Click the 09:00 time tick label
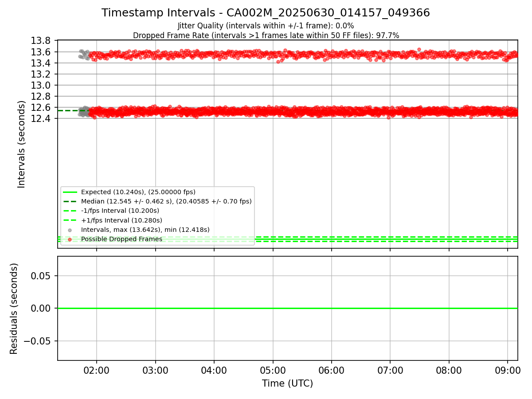 coord(508,370)
